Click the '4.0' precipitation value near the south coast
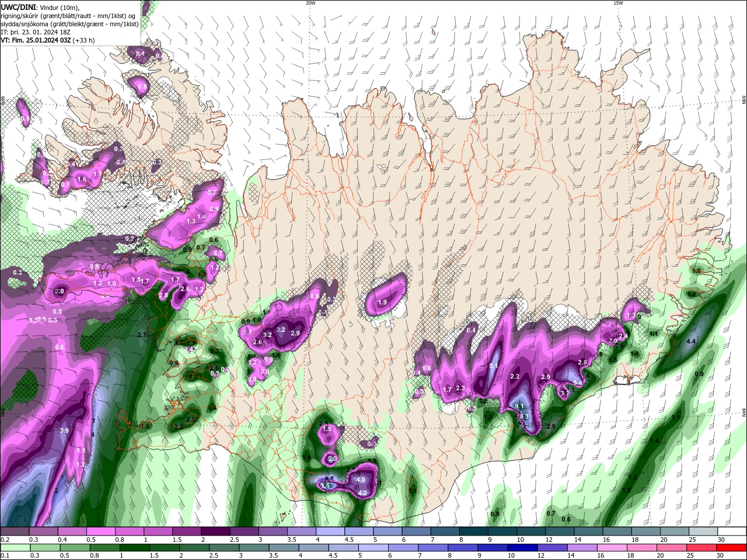Image resolution: width=747 pixels, height=560 pixels. (361, 480)
